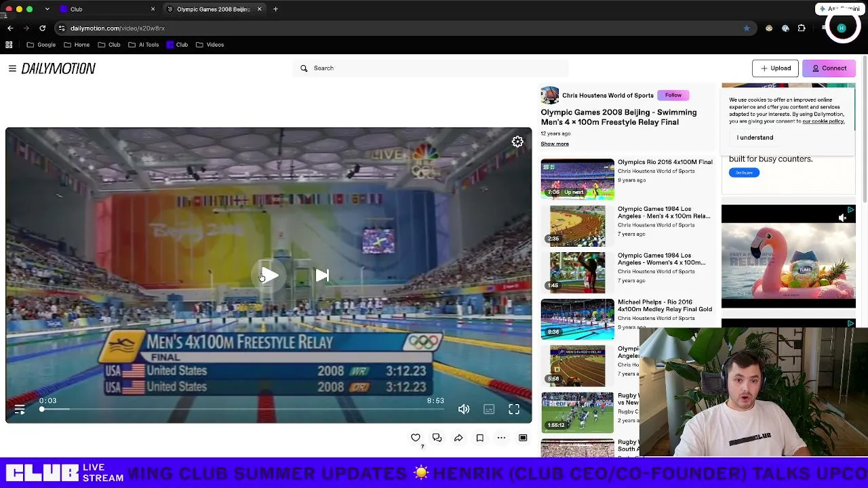Viewport: 868px width, 488px height.
Task: Open video settings gear icon
Action: tap(517, 142)
